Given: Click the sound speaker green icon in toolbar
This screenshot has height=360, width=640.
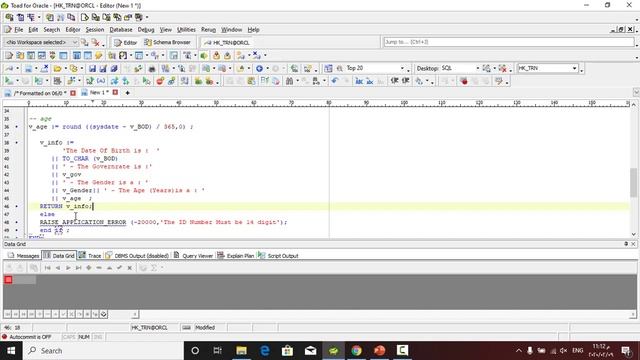Looking at the screenshot, I should point(204,55).
